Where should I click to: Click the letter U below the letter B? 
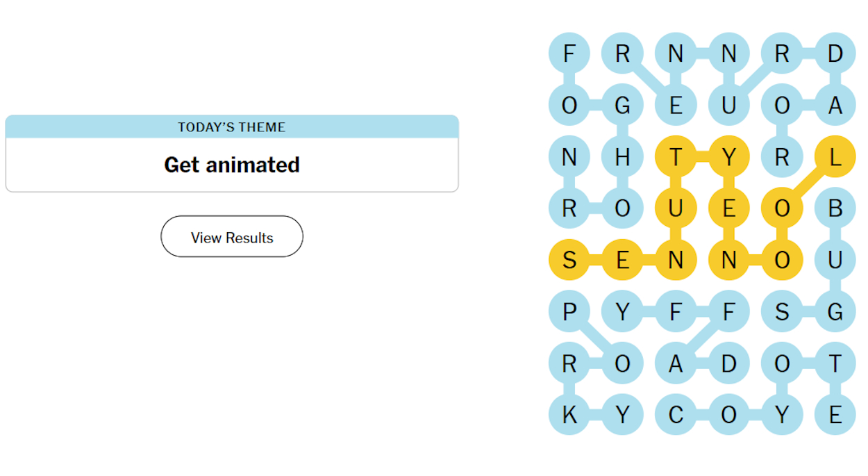click(835, 260)
